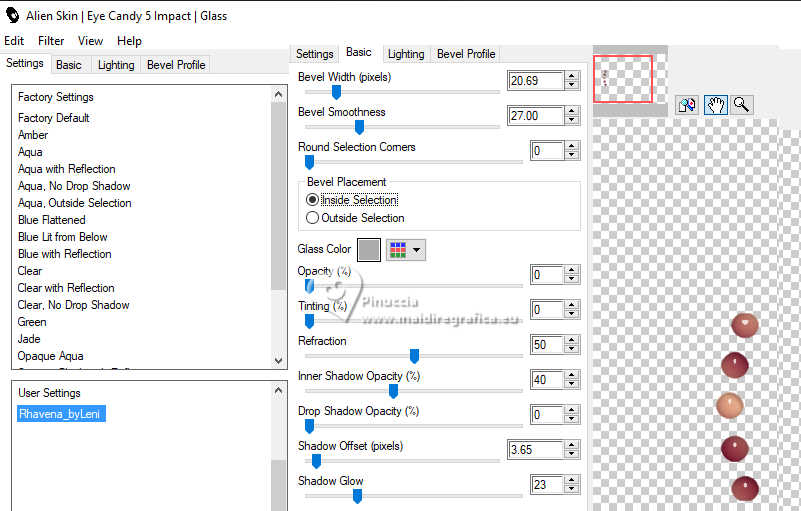Increase Bevel Width with up arrow
This screenshot has height=511, width=801.
click(x=572, y=76)
